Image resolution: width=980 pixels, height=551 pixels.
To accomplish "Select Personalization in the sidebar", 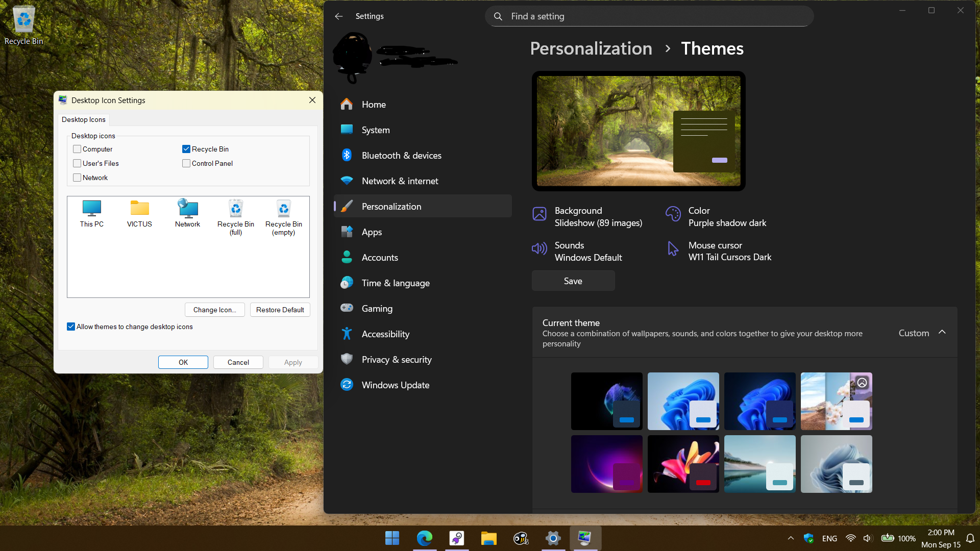I will [x=423, y=206].
